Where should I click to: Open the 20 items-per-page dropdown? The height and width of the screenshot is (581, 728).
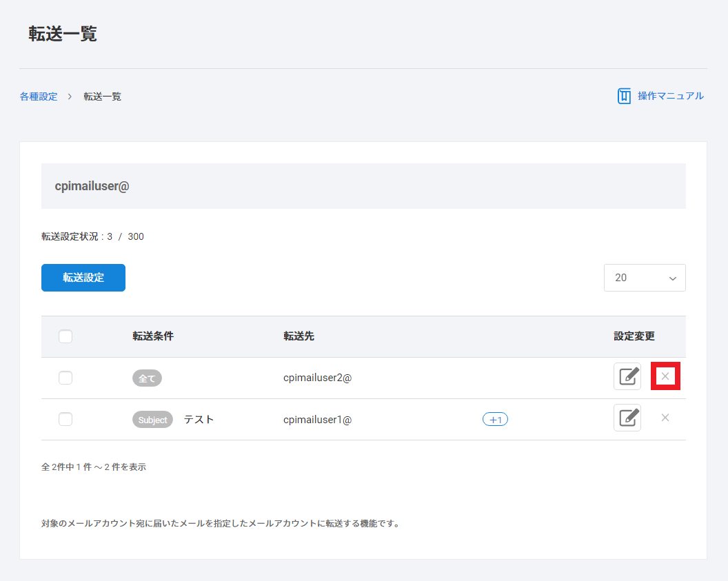click(x=645, y=278)
